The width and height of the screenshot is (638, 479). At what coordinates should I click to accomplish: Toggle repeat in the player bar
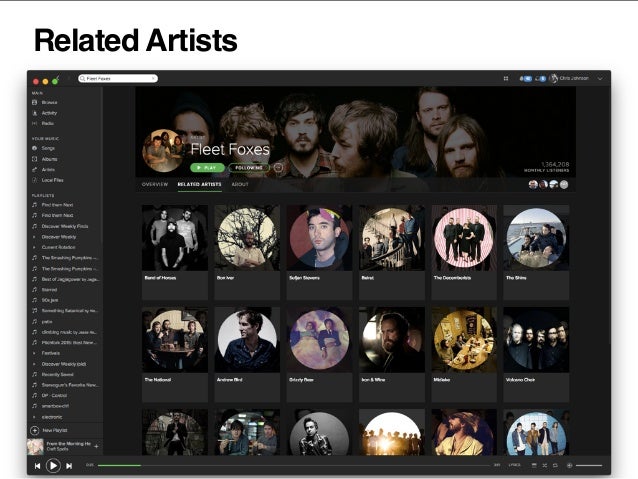[555, 465]
